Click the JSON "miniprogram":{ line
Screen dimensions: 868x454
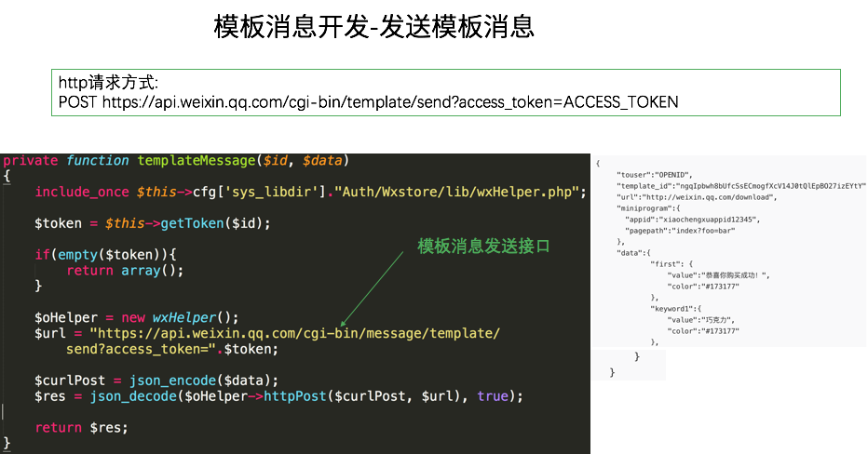[x=648, y=208]
